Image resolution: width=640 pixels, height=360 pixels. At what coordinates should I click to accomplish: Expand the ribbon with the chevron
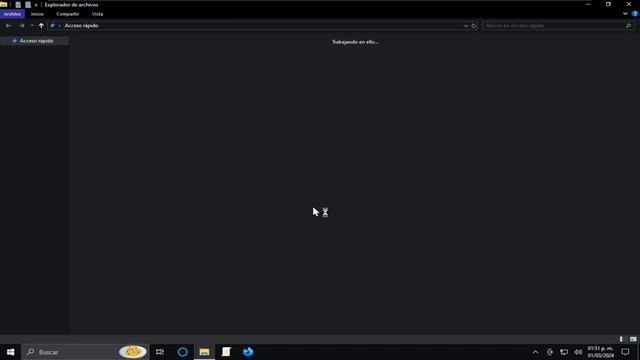(625, 14)
